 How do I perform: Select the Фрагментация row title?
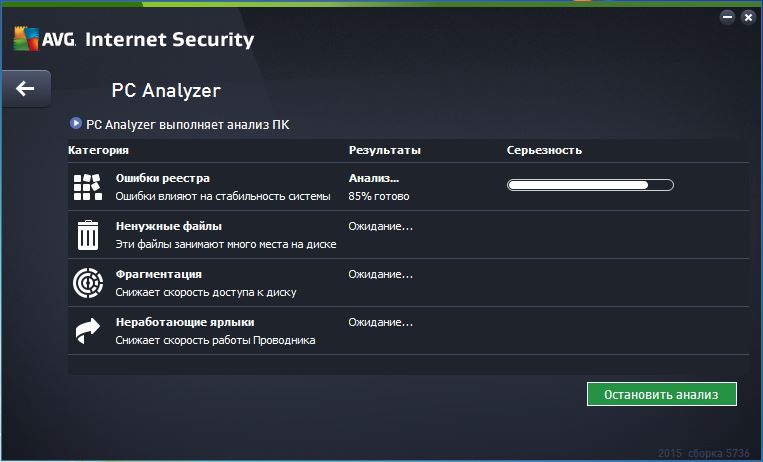pos(159,274)
